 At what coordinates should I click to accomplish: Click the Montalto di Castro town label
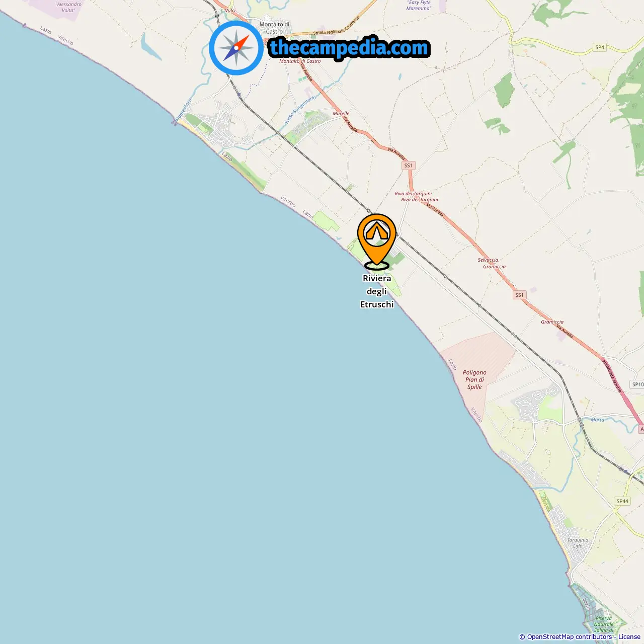point(274,28)
